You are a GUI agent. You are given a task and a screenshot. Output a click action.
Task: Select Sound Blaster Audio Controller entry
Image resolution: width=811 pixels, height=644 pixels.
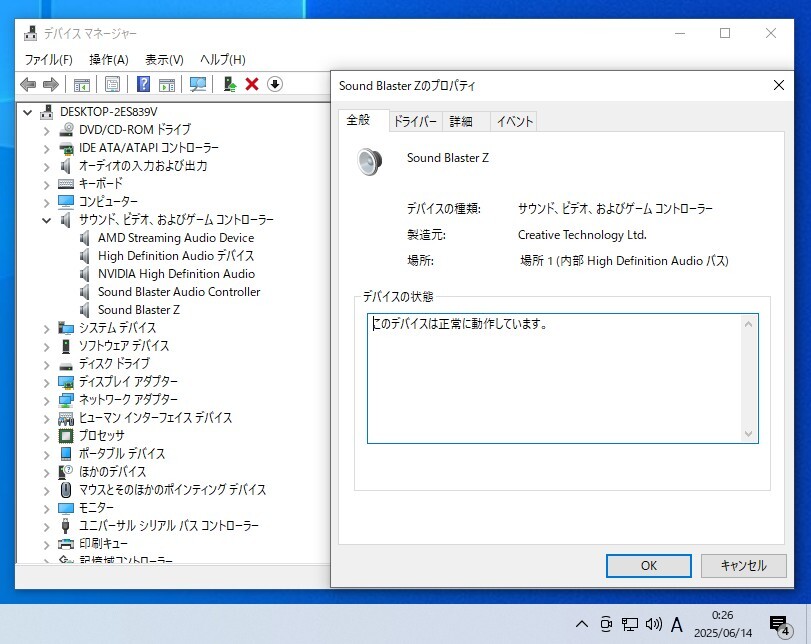tap(179, 292)
